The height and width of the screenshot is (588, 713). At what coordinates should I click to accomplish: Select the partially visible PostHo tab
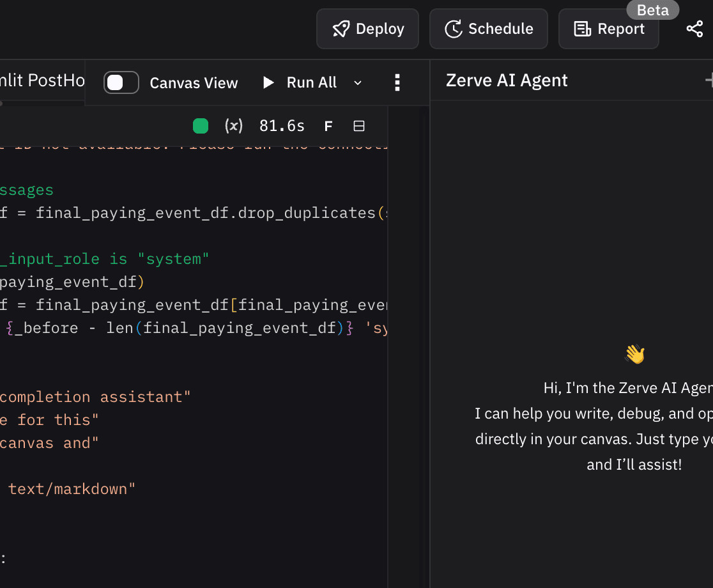point(42,81)
